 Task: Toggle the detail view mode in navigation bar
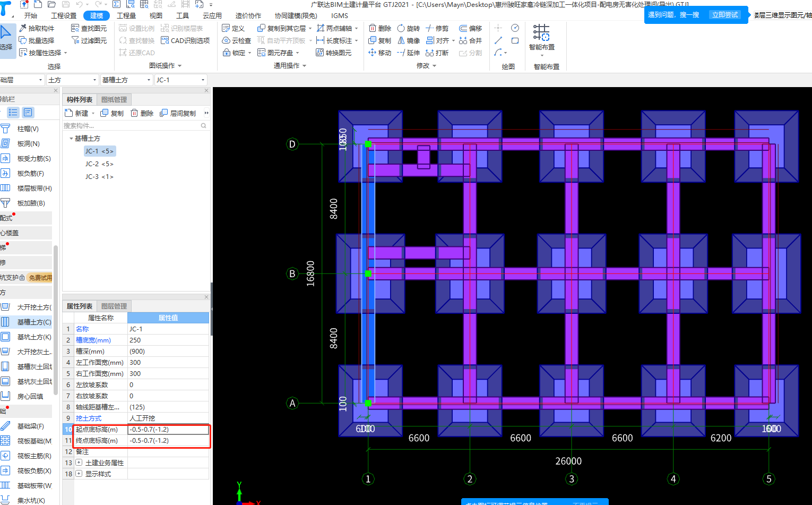pos(28,113)
